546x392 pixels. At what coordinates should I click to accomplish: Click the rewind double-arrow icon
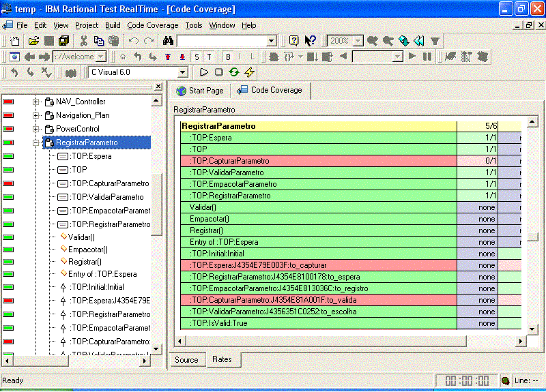tap(419, 41)
